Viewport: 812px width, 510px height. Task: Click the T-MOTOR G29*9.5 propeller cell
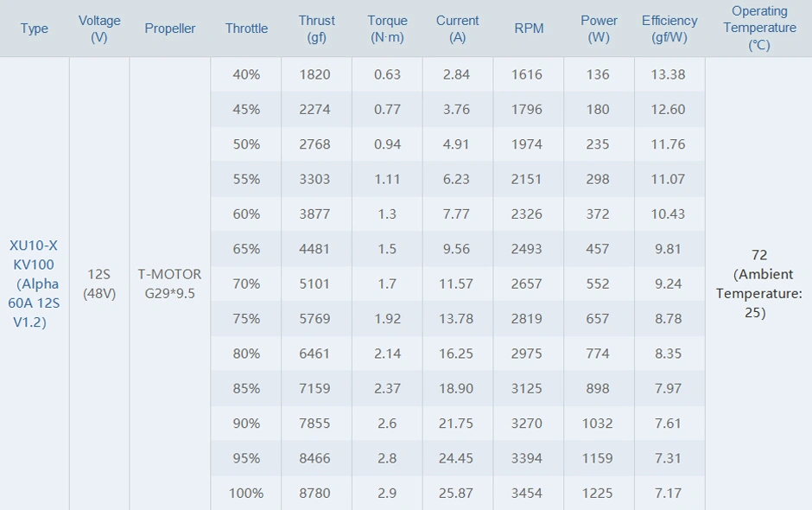170,284
